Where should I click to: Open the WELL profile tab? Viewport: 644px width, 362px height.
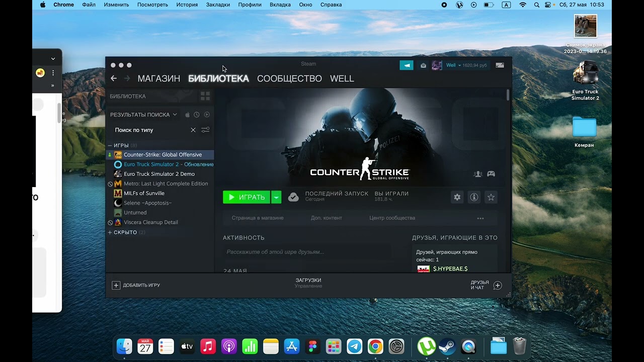coord(342,78)
